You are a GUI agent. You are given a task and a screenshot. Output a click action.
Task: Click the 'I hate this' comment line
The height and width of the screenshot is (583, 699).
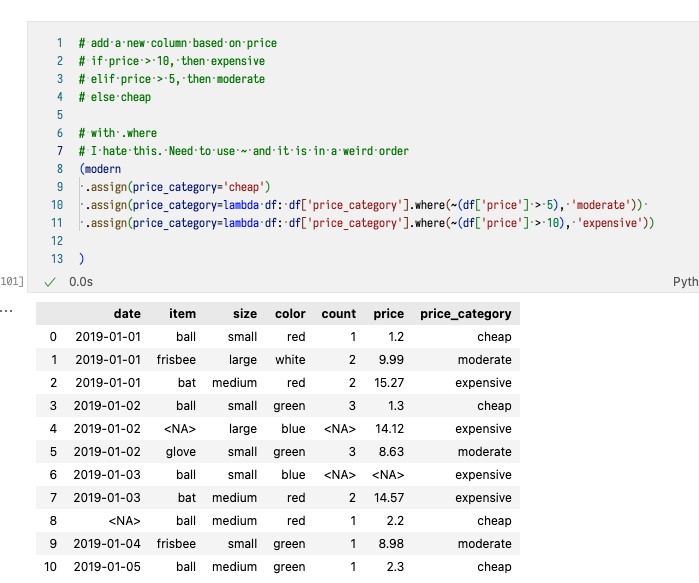[x=244, y=151]
